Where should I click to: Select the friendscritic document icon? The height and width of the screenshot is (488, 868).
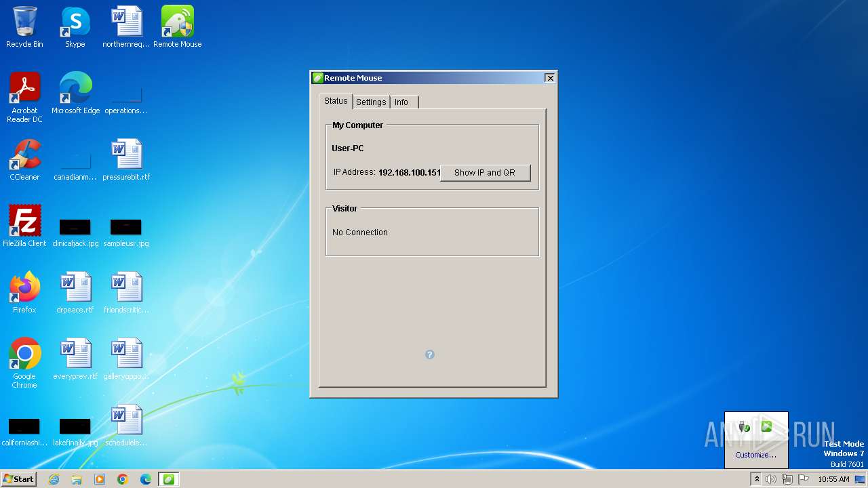pyautogui.click(x=126, y=293)
